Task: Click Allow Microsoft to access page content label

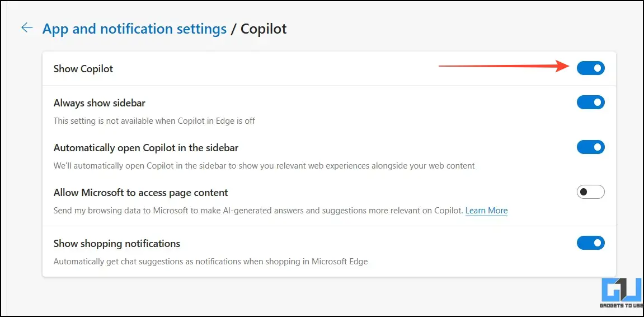Action: [x=141, y=193]
